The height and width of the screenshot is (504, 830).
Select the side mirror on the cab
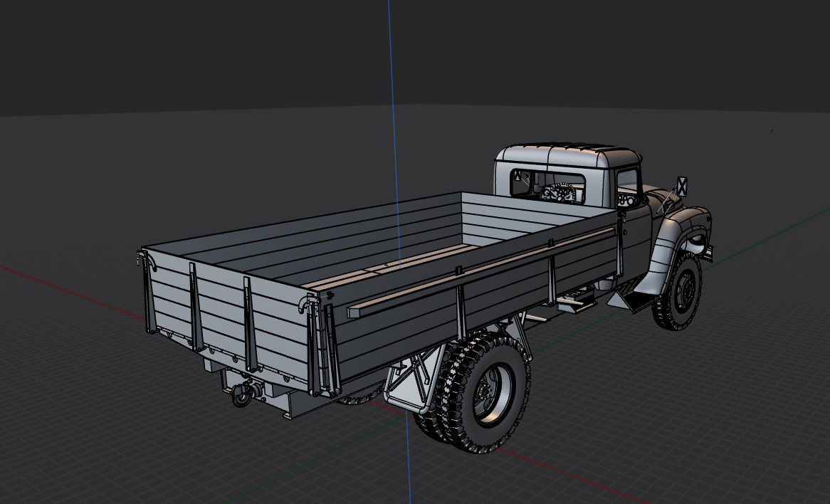point(682,187)
